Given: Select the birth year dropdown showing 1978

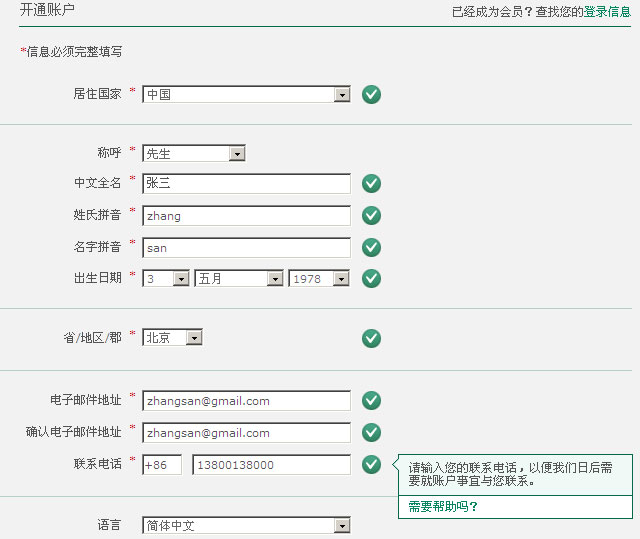Looking at the screenshot, I should pos(319,279).
